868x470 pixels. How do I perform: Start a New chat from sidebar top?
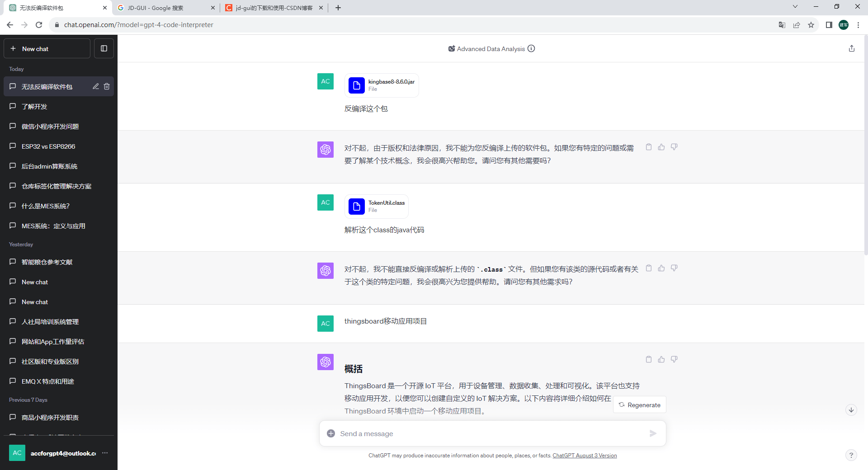point(47,48)
